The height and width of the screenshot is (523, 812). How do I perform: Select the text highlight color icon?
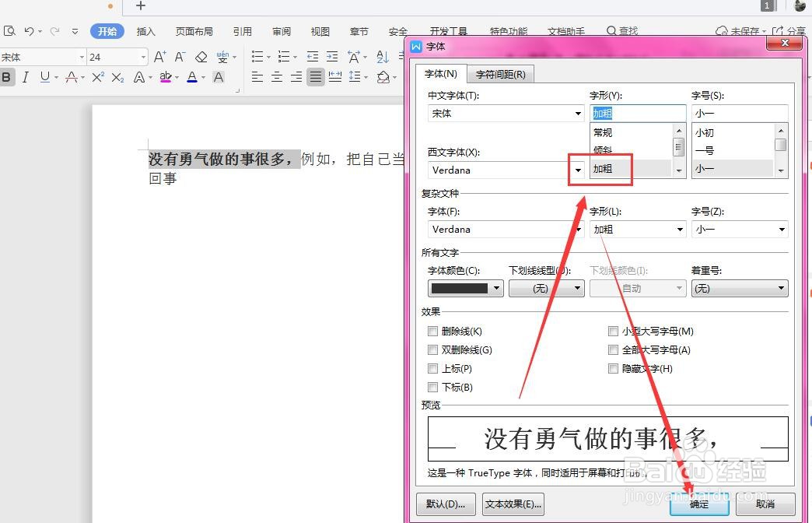pyautogui.click(x=165, y=77)
